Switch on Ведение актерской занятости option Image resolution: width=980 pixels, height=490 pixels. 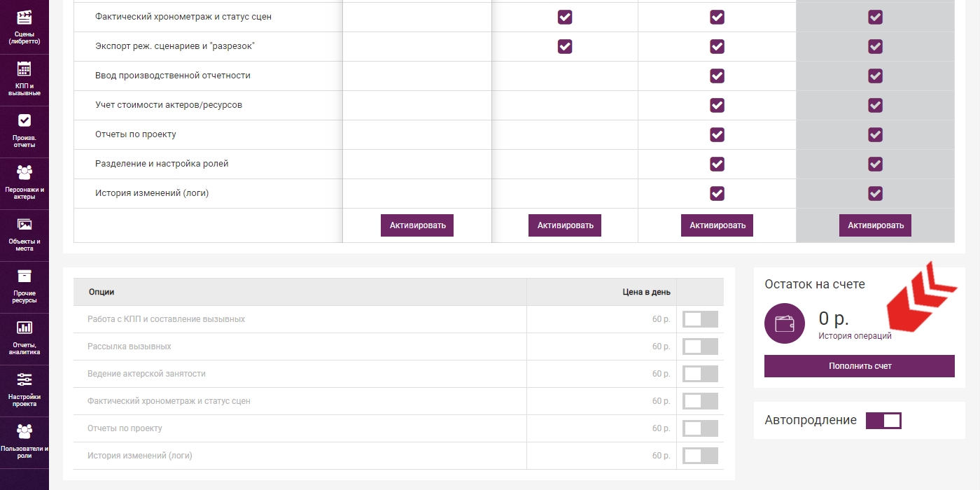pos(701,374)
